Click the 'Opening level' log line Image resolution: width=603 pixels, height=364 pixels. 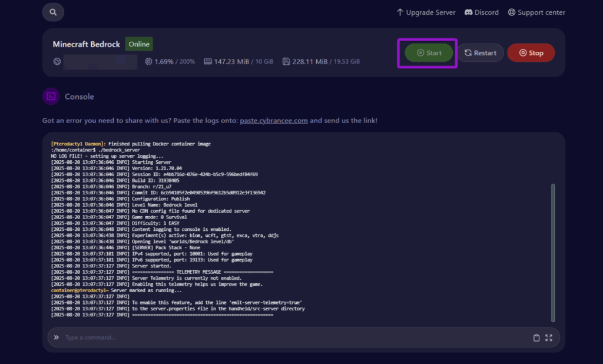point(143,241)
